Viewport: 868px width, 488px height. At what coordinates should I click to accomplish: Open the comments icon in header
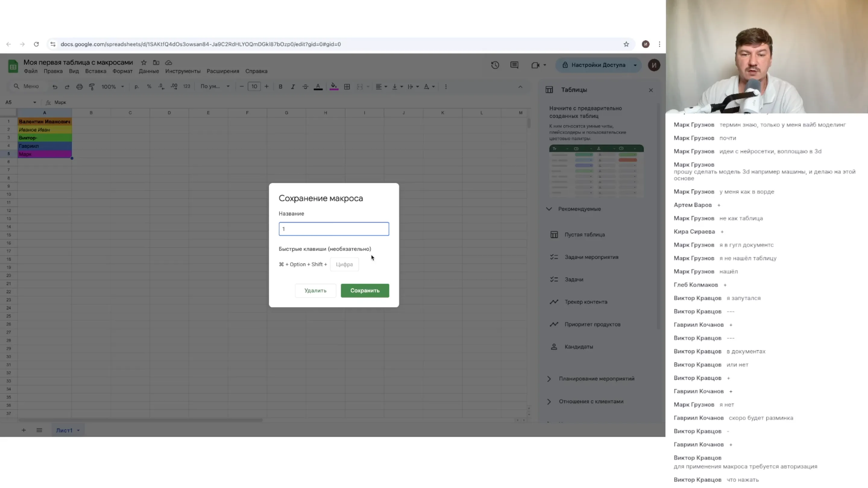coord(514,65)
